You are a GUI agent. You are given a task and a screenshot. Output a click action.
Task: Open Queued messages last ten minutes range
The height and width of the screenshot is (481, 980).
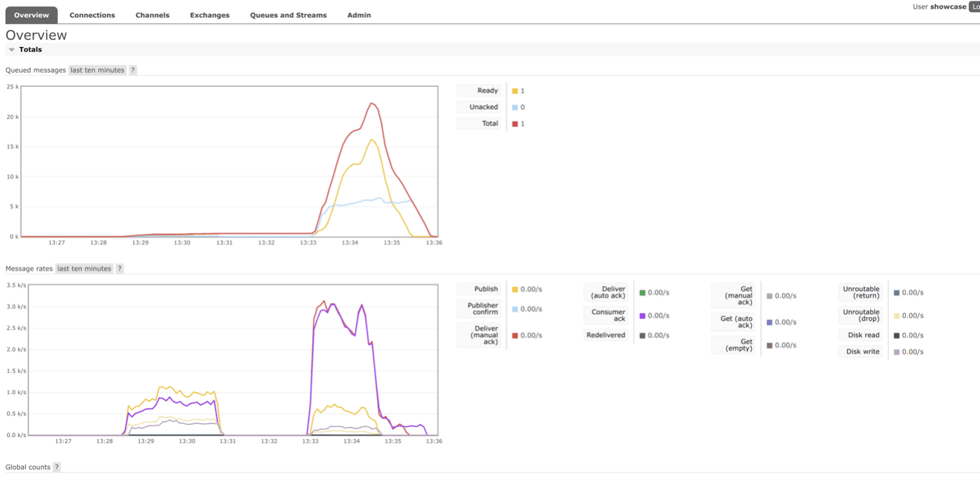pyautogui.click(x=97, y=71)
